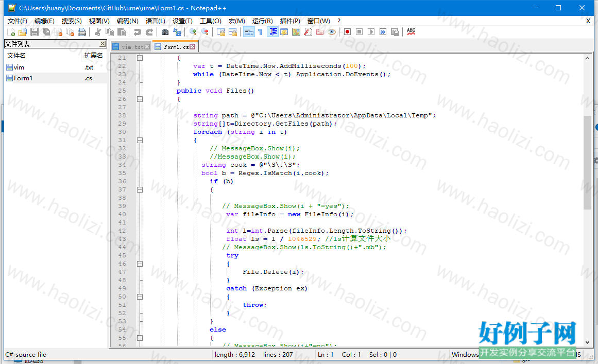Save the current file via toolbar
Image resolution: width=598 pixels, height=364 pixels.
click(35, 32)
